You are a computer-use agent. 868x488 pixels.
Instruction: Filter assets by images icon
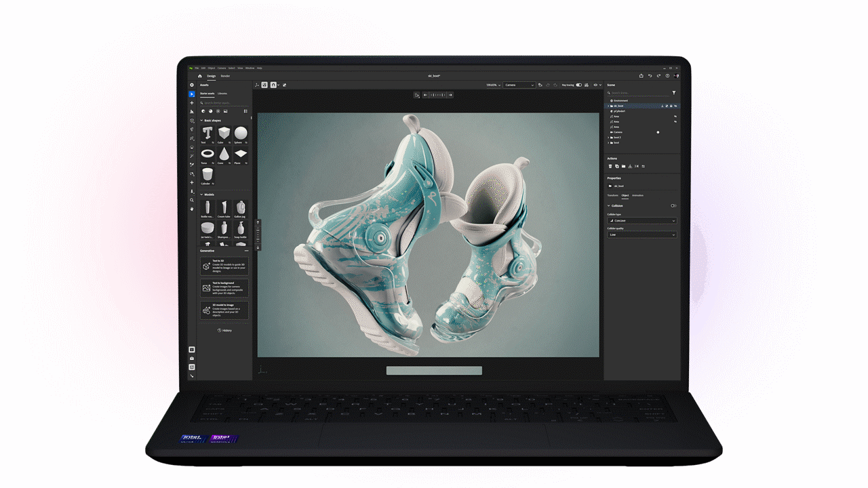click(x=225, y=111)
